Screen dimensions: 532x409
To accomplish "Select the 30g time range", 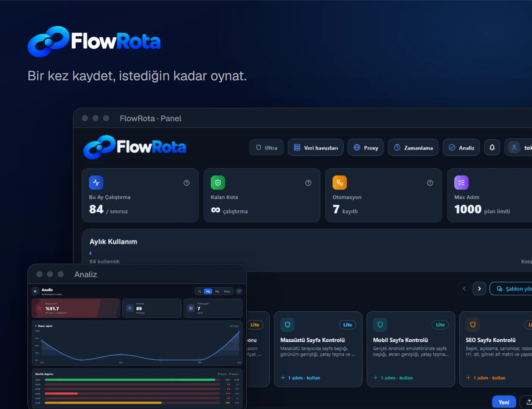I will (217, 291).
